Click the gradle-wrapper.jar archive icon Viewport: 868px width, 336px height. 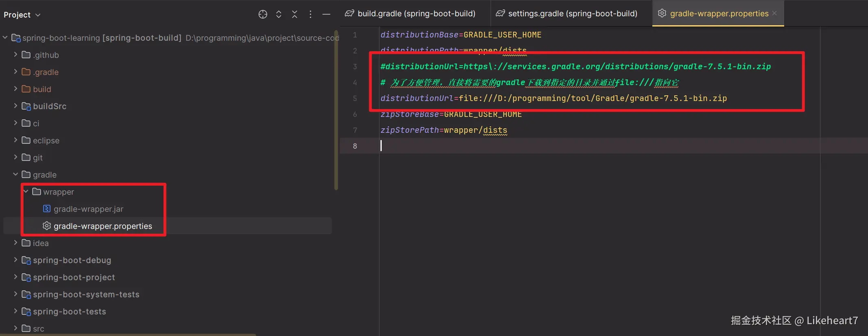[47, 209]
